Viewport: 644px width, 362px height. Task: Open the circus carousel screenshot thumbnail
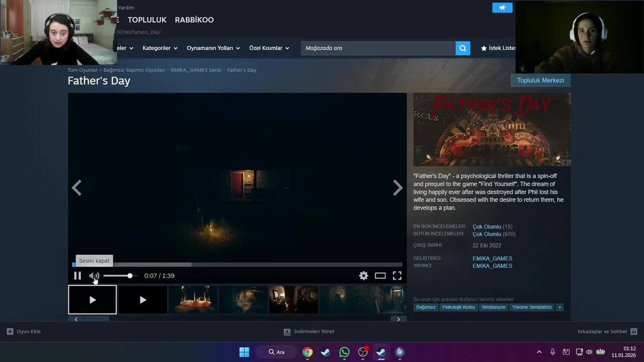pos(193,300)
